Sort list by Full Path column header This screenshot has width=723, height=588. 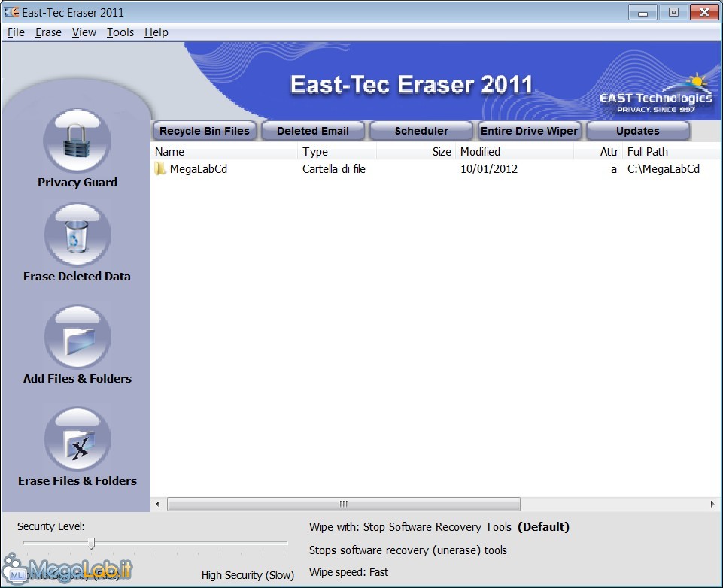click(671, 152)
